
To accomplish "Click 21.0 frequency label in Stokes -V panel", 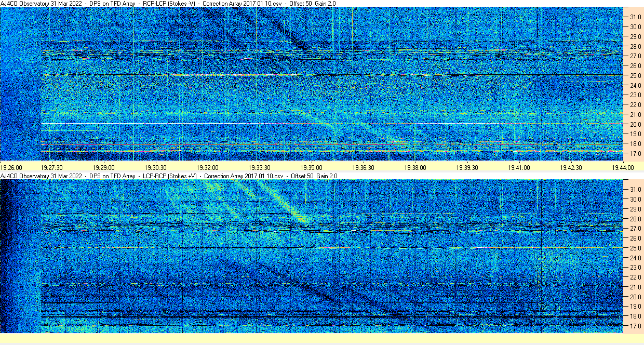I will (635, 115).
